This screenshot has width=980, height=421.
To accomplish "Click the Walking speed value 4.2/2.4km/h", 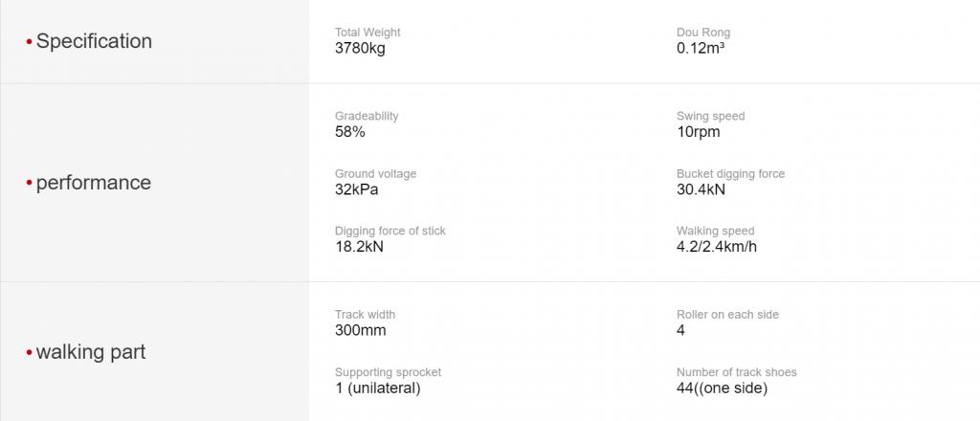I will click(716, 247).
